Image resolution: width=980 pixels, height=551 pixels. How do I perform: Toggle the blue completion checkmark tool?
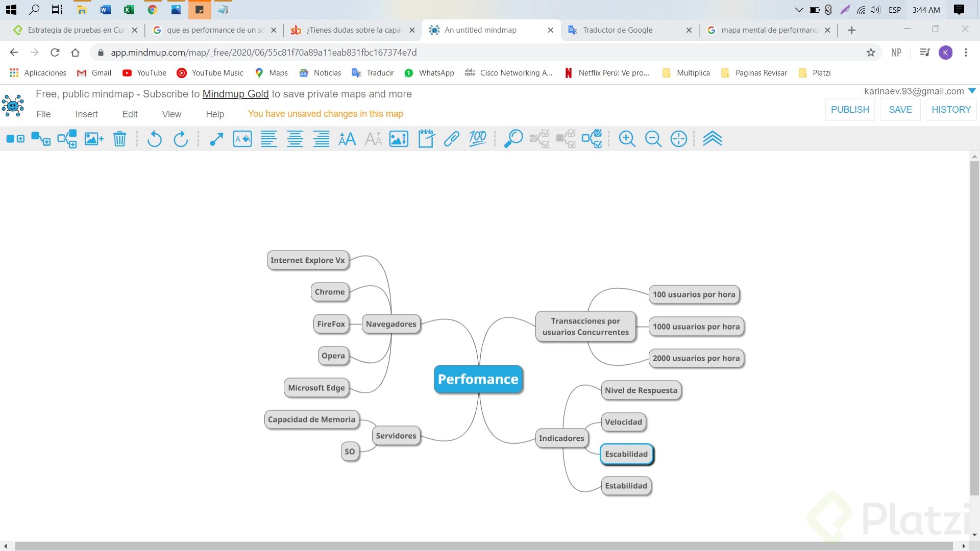coord(592,139)
